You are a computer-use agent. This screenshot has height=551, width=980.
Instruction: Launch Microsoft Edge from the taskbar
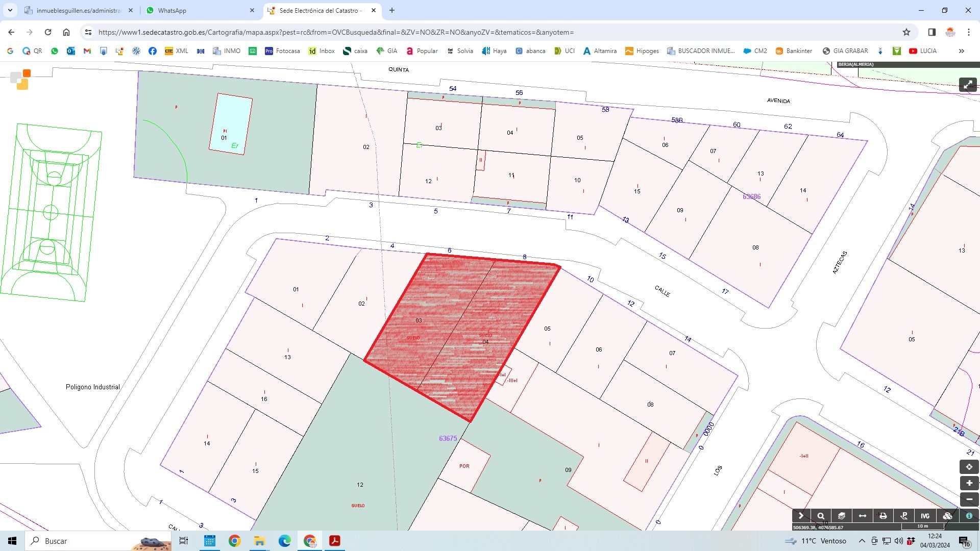pos(284,541)
